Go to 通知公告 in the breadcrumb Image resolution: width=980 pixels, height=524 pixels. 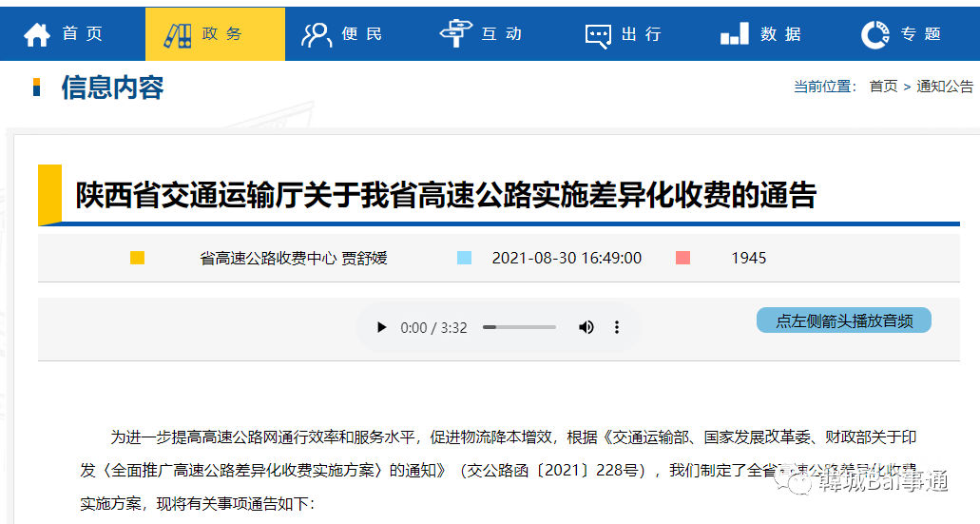tap(945, 87)
